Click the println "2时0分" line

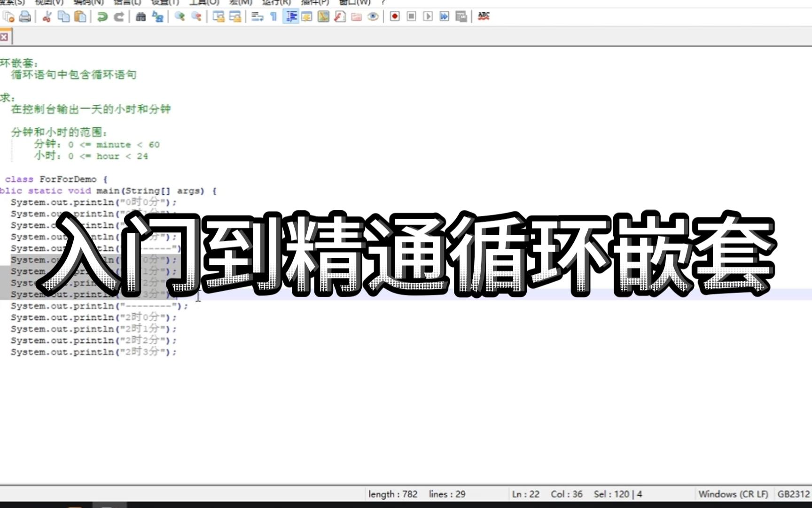94,317
